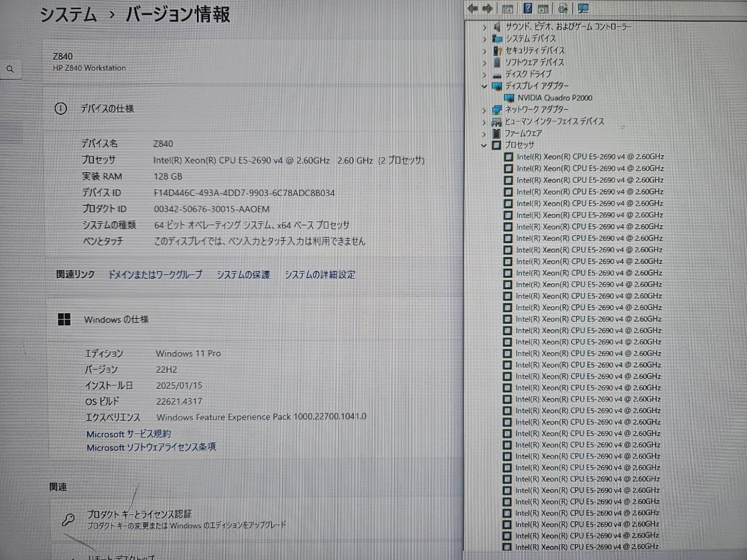
Task: Click OS build 22621.4317
Action: pyautogui.click(x=179, y=402)
